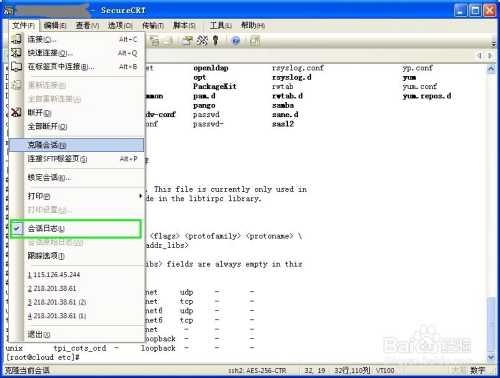Viewport: 500px width, 378px height.
Task: Click the folder icon beside 在标签页中连接
Action: 16,67
